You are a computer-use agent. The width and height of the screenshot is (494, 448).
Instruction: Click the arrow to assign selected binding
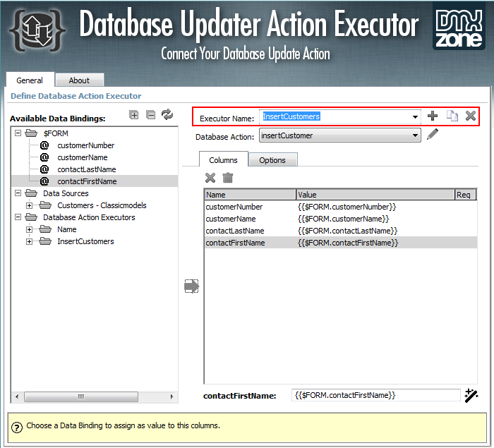[x=191, y=286]
